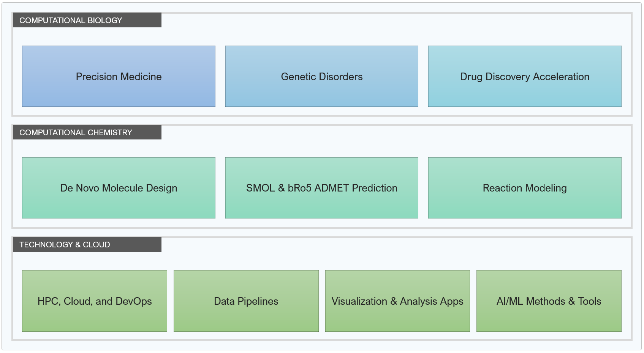Click AI/ML Methods & Tools tile
The width and height of the screenshot is (644, 353).
549,301
